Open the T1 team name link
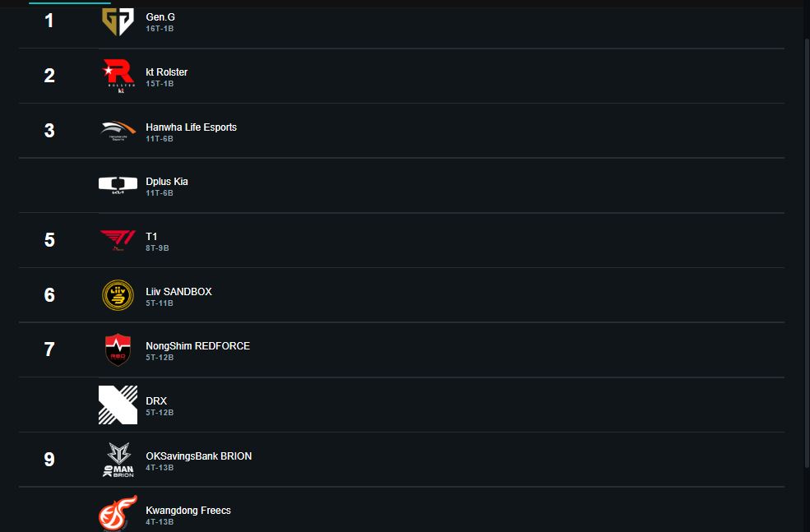 click(x=151, y=237)
